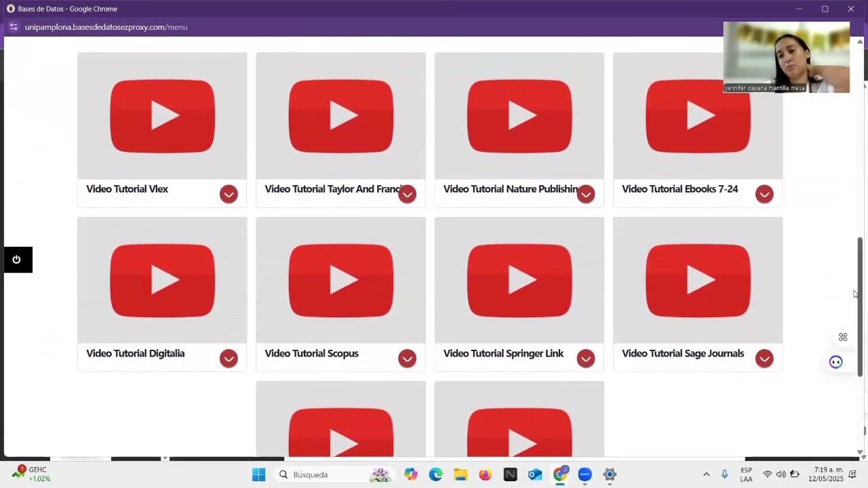Image resolution: width=868 pixels, height=488 pixels.
Task: Click the 'Video Tutorial Digitalia' title
Action: (136, 353)
